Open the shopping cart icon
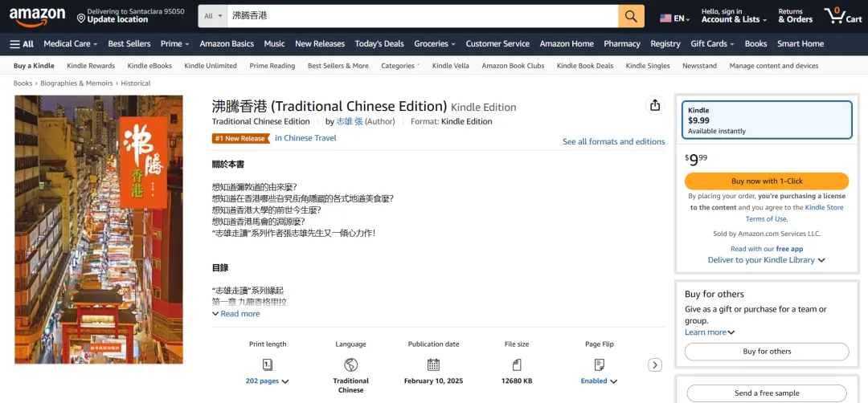Viewport: 868px width, 403px height. pyautogui.click(x=842, y=15)
